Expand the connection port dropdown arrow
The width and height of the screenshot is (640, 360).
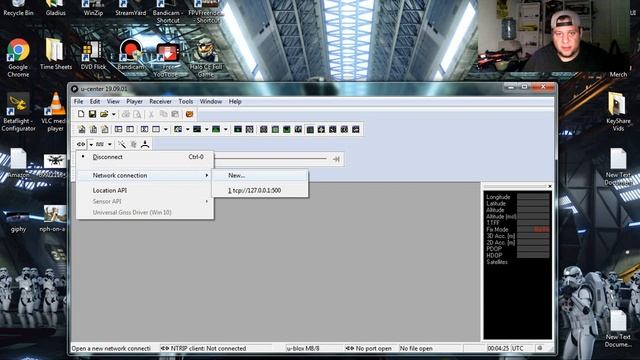pos(91,144)
